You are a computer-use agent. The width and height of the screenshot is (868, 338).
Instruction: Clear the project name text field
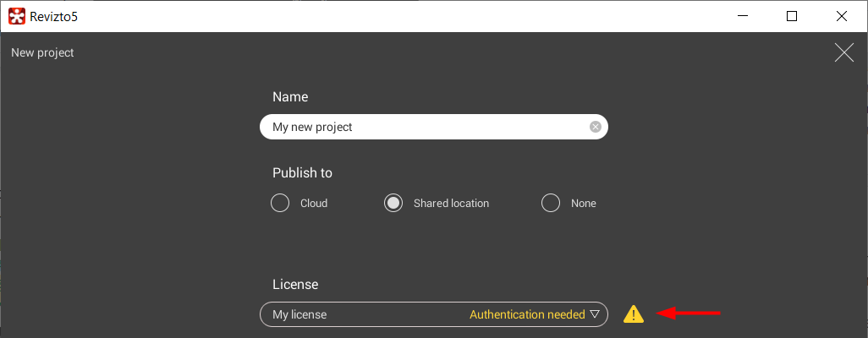pyautogui.click(x=595, y=127)
